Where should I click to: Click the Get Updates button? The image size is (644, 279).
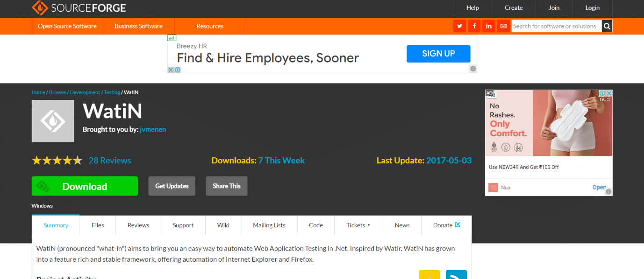coord(172,186)
